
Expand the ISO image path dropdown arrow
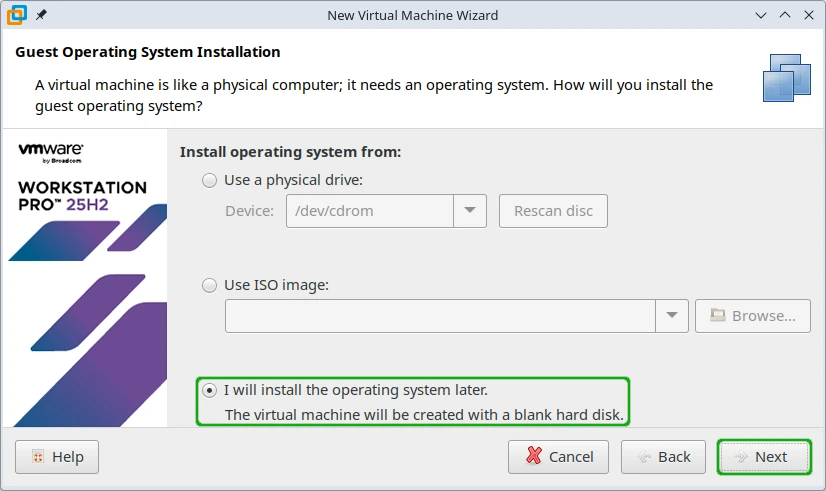click(x=672, y=316)
